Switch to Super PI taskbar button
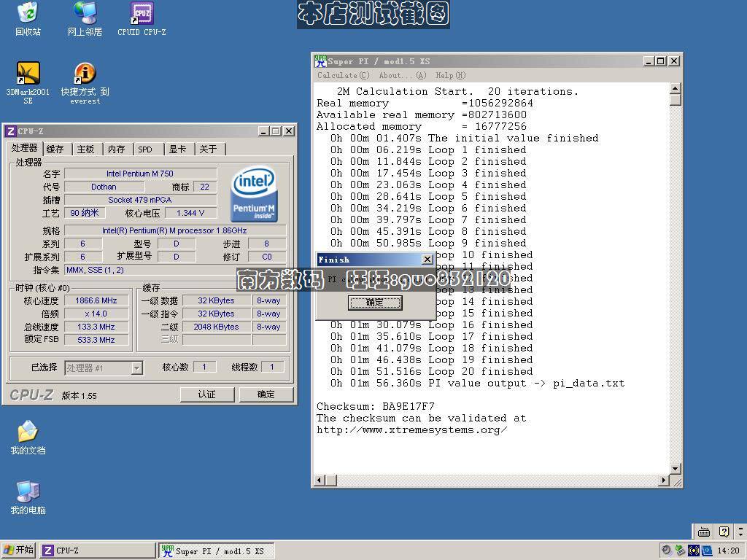The height and width of the screenshot is (560, 747). click(x=217, y=551)
